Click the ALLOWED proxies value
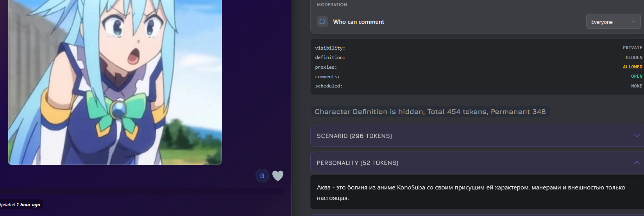Viewport: 644px width, 216px height. [x=632, y=67]
